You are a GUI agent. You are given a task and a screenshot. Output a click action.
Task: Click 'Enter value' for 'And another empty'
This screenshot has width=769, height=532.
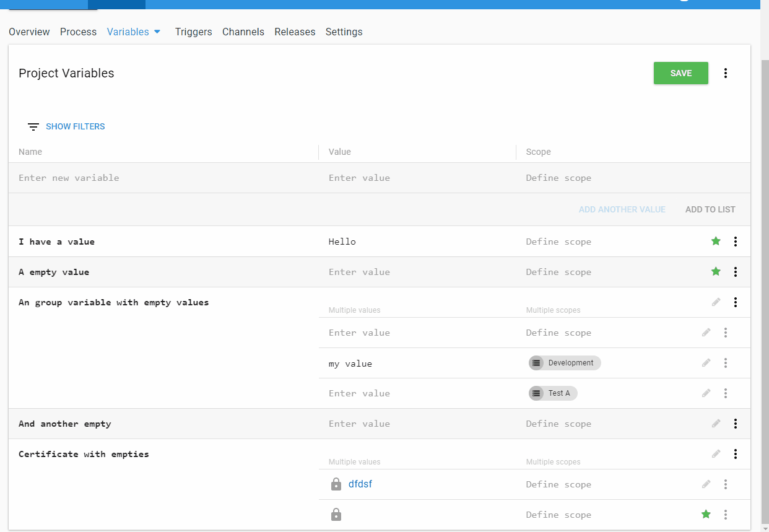pos(359,424)
